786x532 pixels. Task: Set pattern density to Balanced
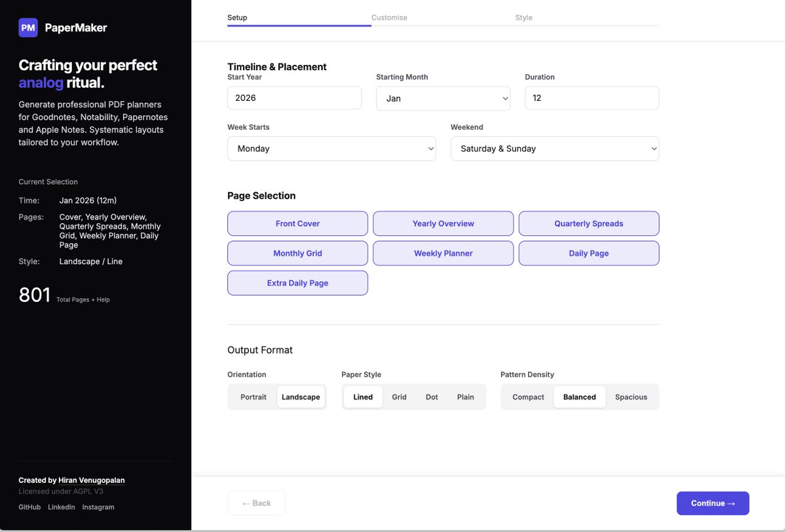(x=580, y=397)
